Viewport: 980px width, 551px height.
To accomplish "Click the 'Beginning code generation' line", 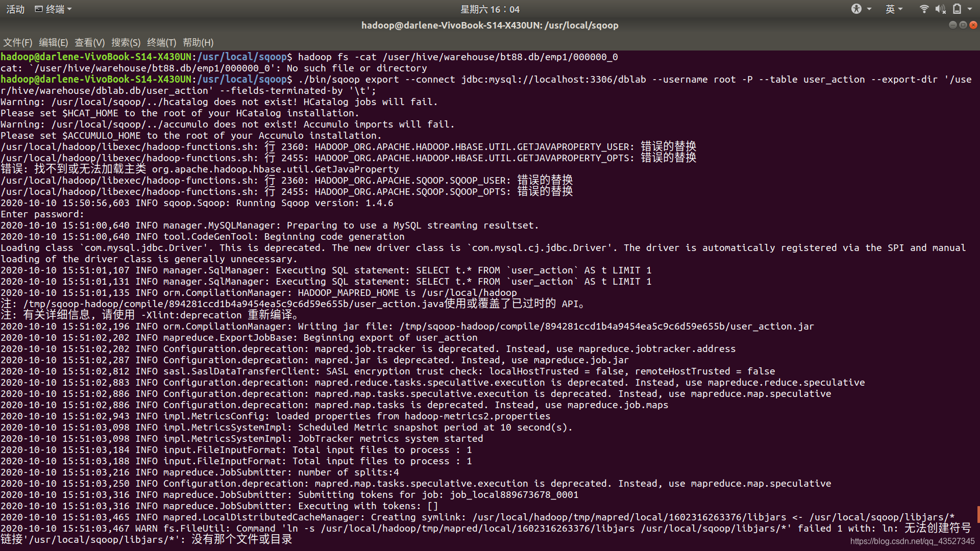I will coord(203,236).
